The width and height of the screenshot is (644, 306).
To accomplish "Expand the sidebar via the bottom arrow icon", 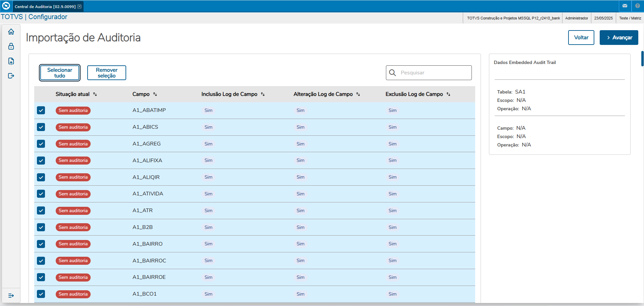I will [x=11, y=295].
